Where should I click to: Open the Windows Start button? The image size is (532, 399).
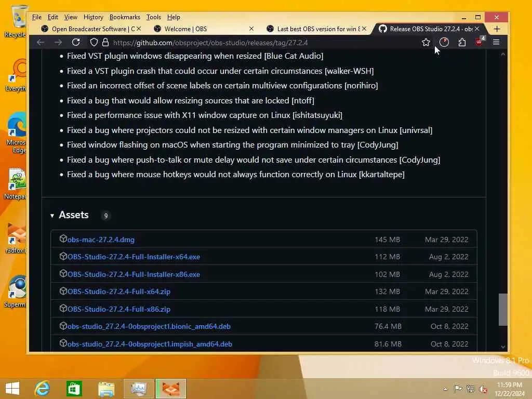tap(12, 388)
